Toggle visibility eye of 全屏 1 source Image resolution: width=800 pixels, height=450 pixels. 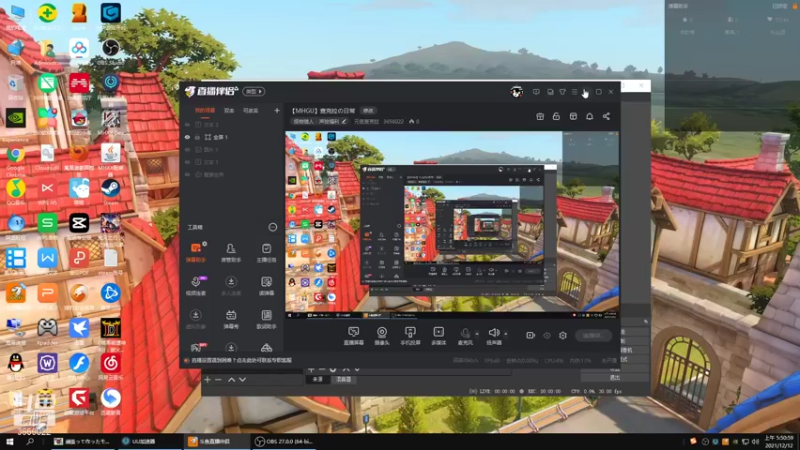point(187,137)
